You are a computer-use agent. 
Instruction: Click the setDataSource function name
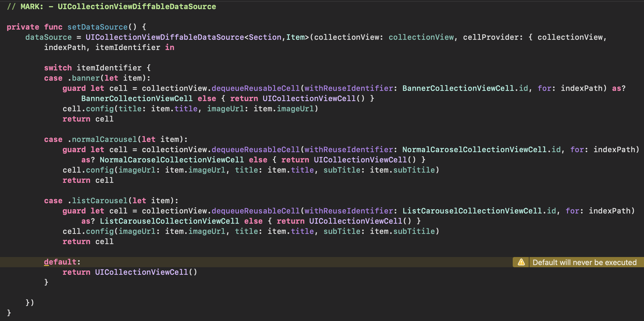[x=97, y=27]
